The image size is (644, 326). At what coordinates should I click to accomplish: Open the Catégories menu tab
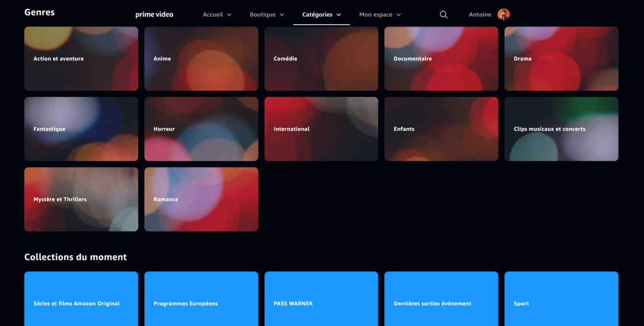point(321,15)
